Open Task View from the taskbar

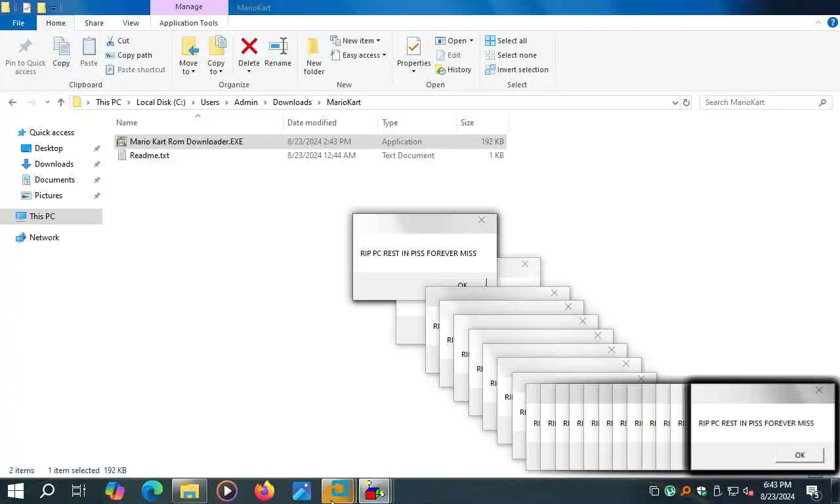pyautogui.click(x=79, y=491)
